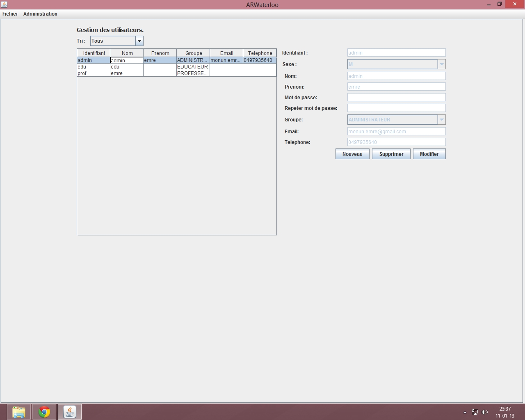Show hidden system tray icons
The height and width of the screenshot is (420, 525).
(465, 412)
